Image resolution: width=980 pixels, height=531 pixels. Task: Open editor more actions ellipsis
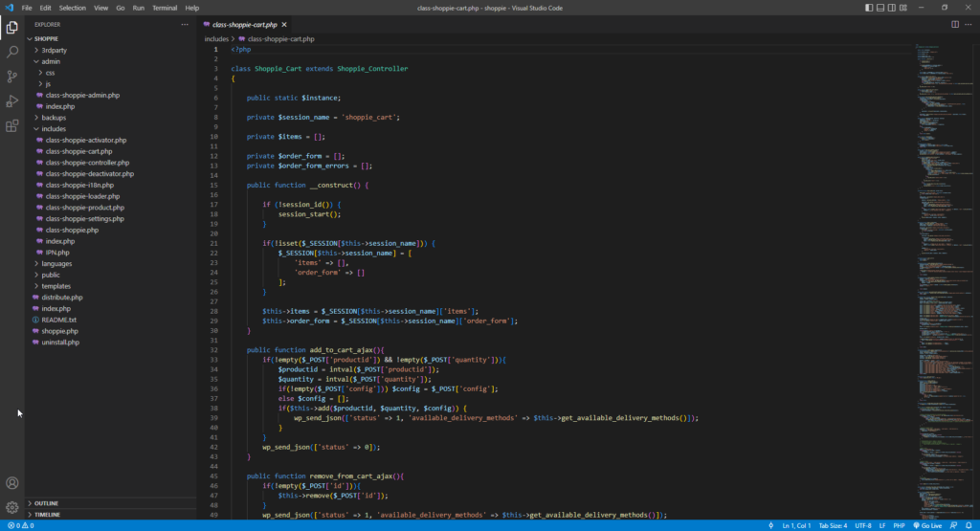[969, 24]
